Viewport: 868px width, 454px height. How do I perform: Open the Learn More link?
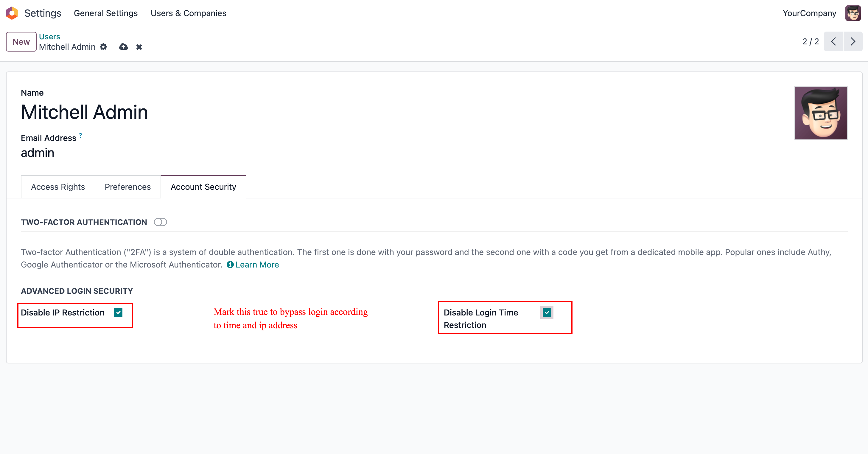257,265
